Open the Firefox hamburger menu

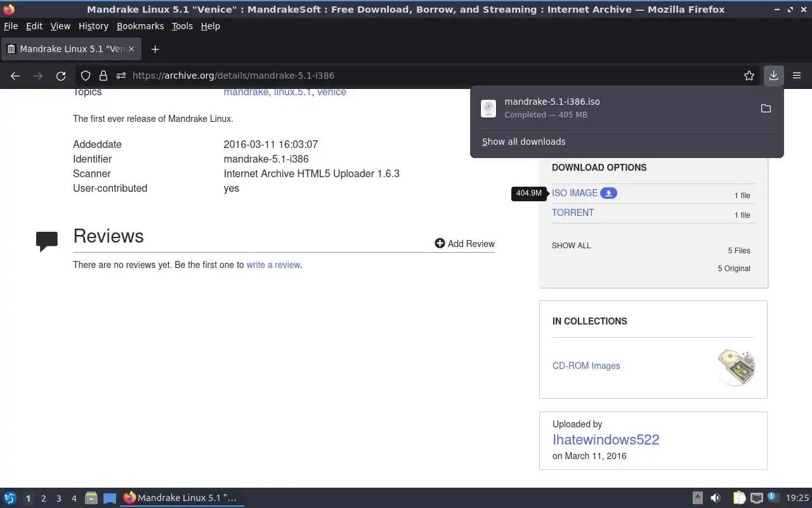[x=797, y=76]
